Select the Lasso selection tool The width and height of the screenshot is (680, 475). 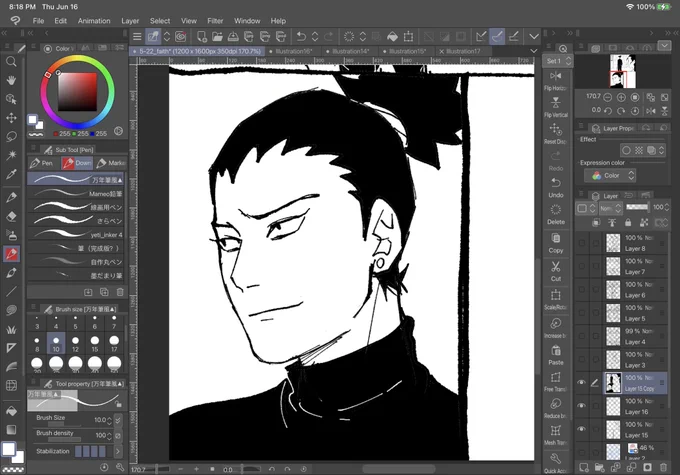point(11,136)
